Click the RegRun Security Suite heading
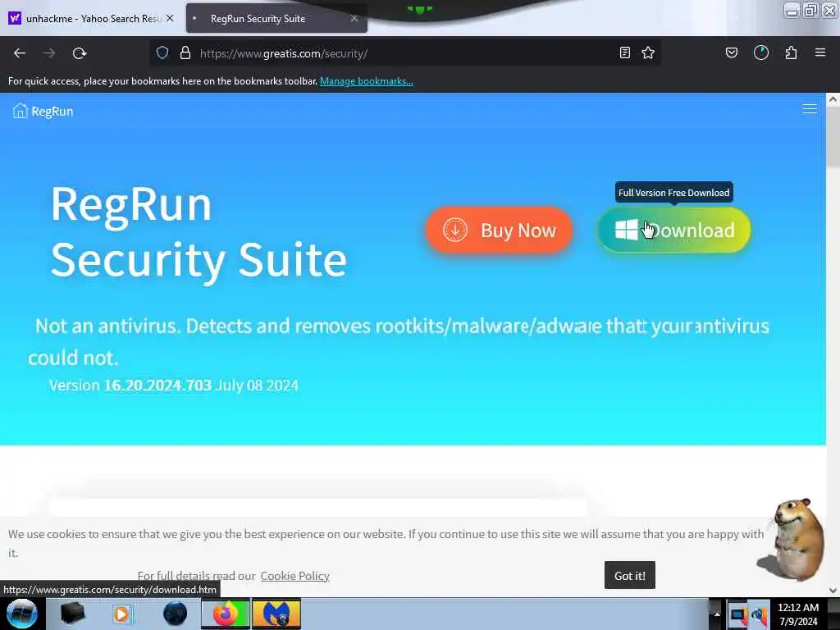The image size is (840, 630). tap(199, 232)
